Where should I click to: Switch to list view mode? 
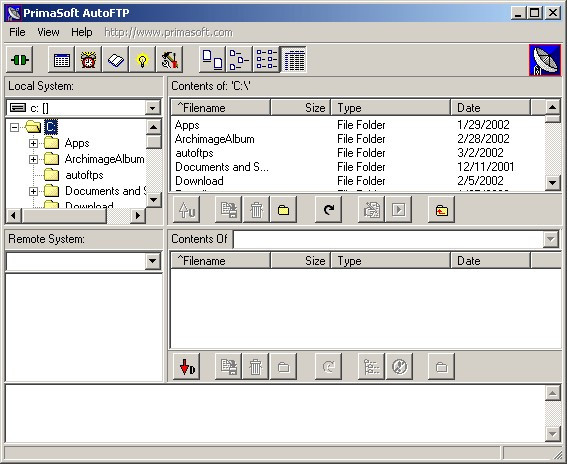click(x=267, y=59)
